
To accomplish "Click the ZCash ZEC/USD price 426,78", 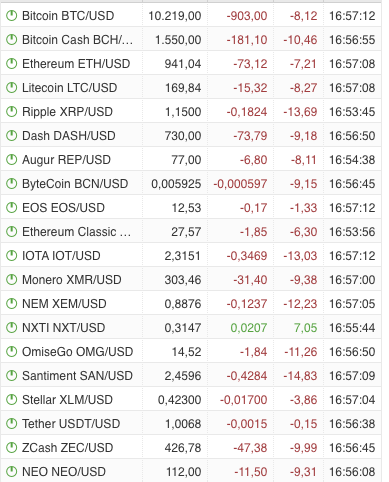I will [183, 448].
